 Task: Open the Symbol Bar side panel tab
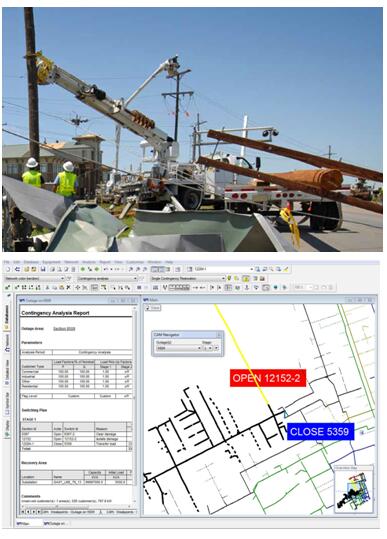[x=7, y=403]
